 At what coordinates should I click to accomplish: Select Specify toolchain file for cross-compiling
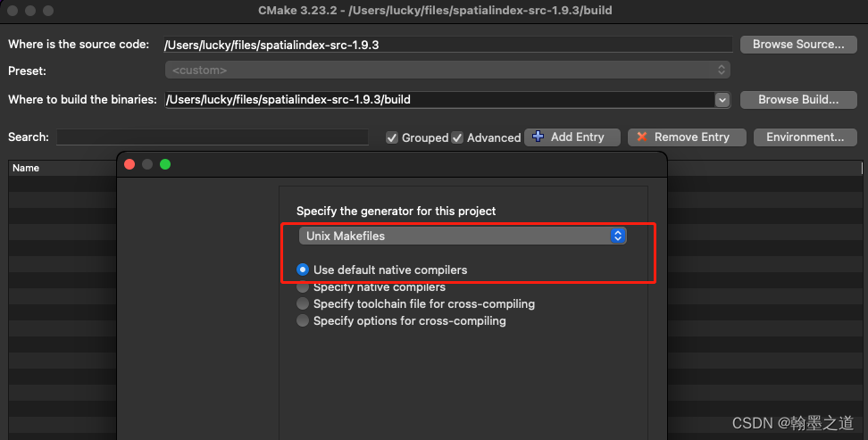(304, 304)
